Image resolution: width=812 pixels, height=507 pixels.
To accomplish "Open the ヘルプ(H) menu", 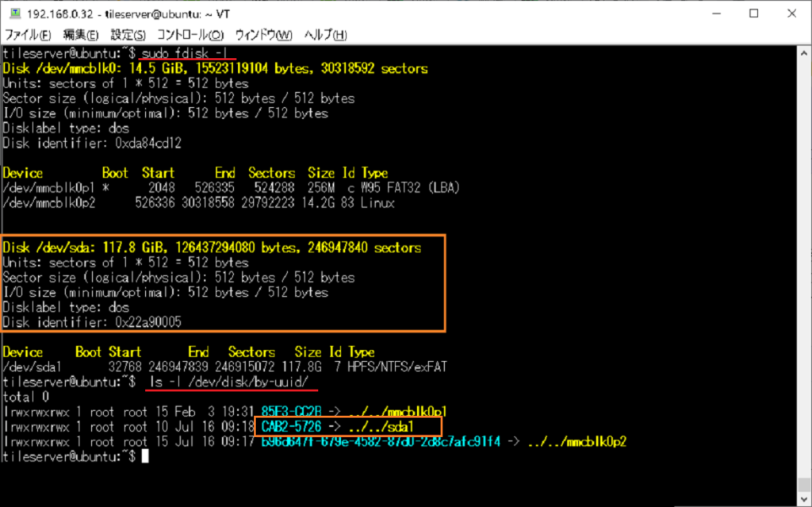I will click(326, 35).
